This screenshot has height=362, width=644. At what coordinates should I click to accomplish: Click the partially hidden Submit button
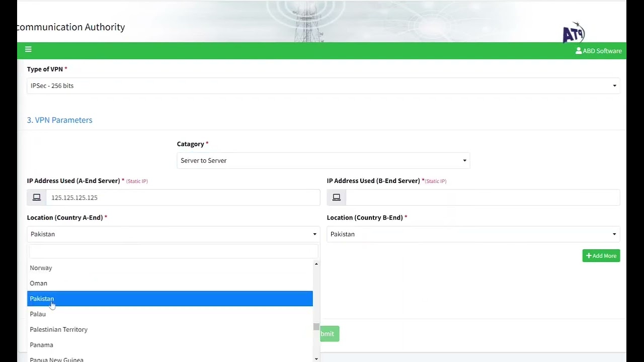pos(330,334)
